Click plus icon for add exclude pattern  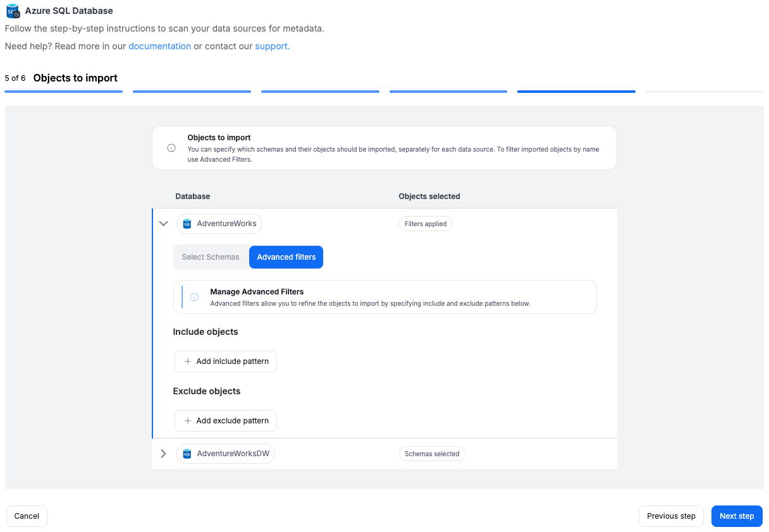188,421
